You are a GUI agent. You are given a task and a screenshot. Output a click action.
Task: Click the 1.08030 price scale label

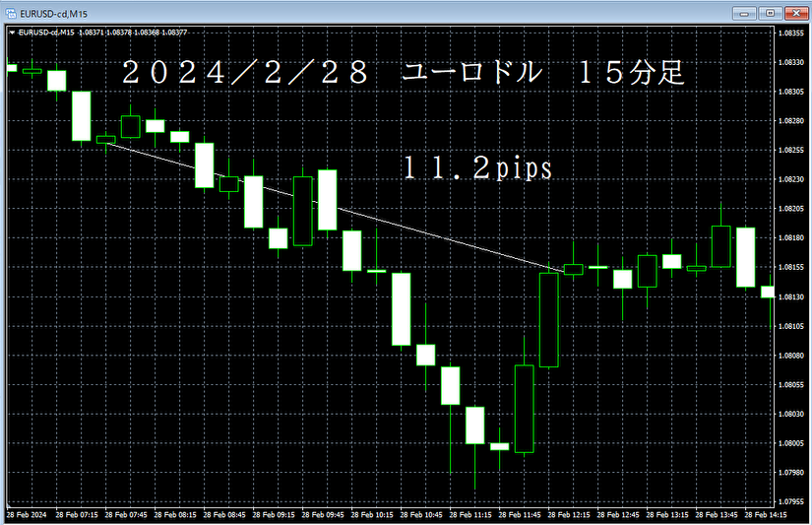click(x=791, y=414)
